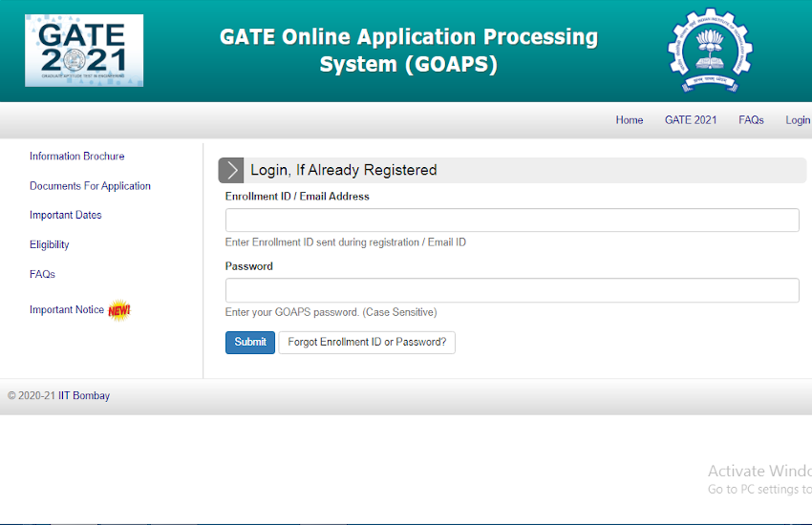Open the Important Notice link
Image resolution: width=812 pixels, height=525 pixels.
[67, 309]
